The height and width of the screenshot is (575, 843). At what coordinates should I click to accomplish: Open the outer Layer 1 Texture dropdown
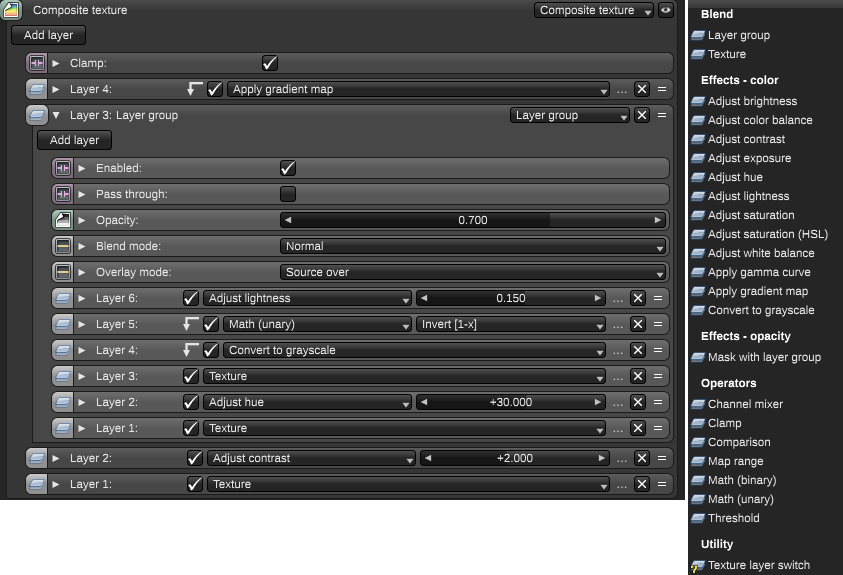coord(408,484)
